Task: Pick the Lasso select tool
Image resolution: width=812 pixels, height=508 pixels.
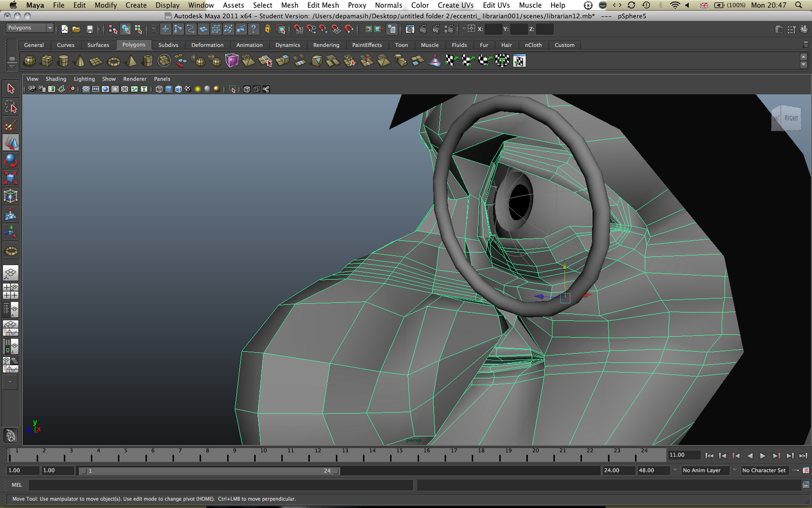Action: click(x=11, y=107)
